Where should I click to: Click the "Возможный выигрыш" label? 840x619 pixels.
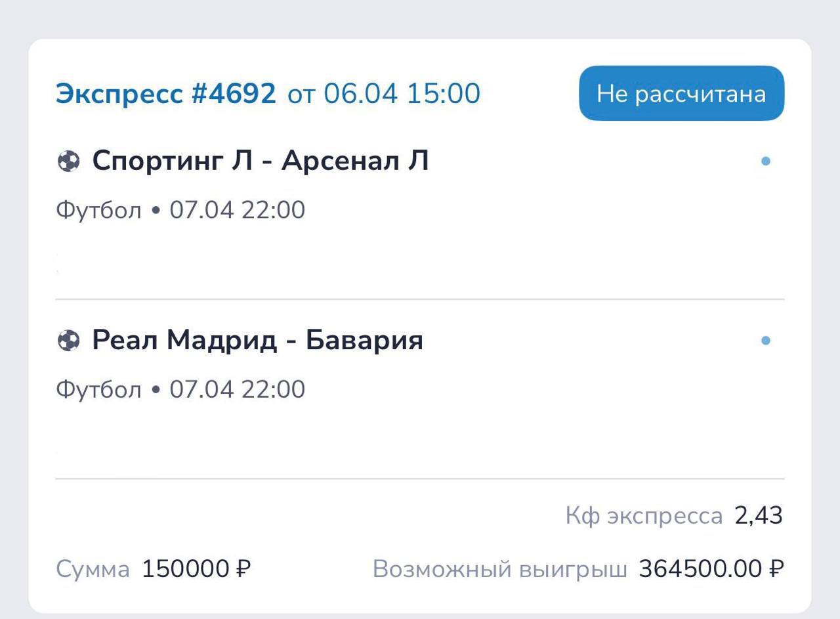click(499, 569)
